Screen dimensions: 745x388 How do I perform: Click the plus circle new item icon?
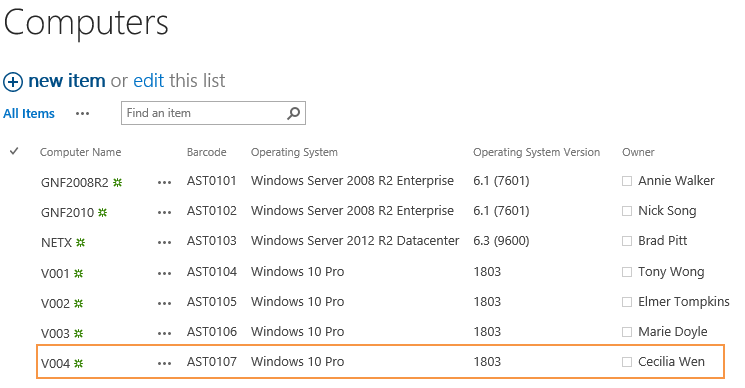click(13, 82)
